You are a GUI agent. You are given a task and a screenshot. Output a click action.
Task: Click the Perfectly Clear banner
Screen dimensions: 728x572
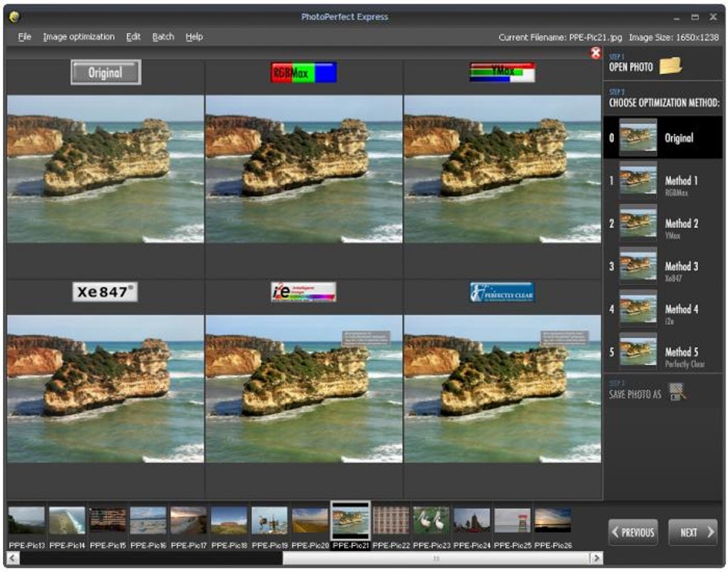(502, 293)
